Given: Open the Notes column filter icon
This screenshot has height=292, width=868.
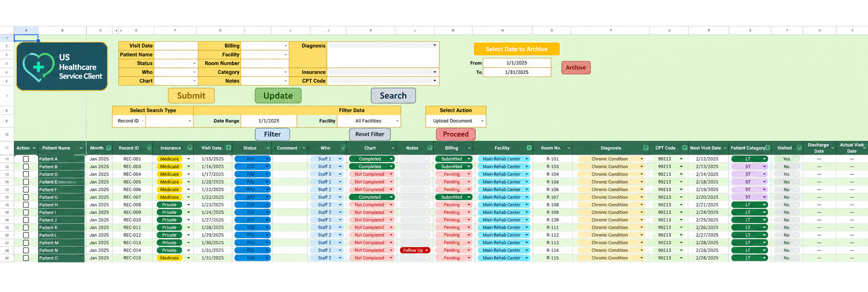Looking at the screenshot, I should point(430,148).
